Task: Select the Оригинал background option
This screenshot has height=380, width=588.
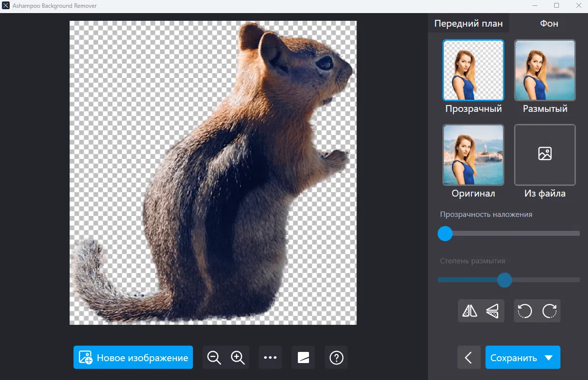Action: click(x=473, y=155)
